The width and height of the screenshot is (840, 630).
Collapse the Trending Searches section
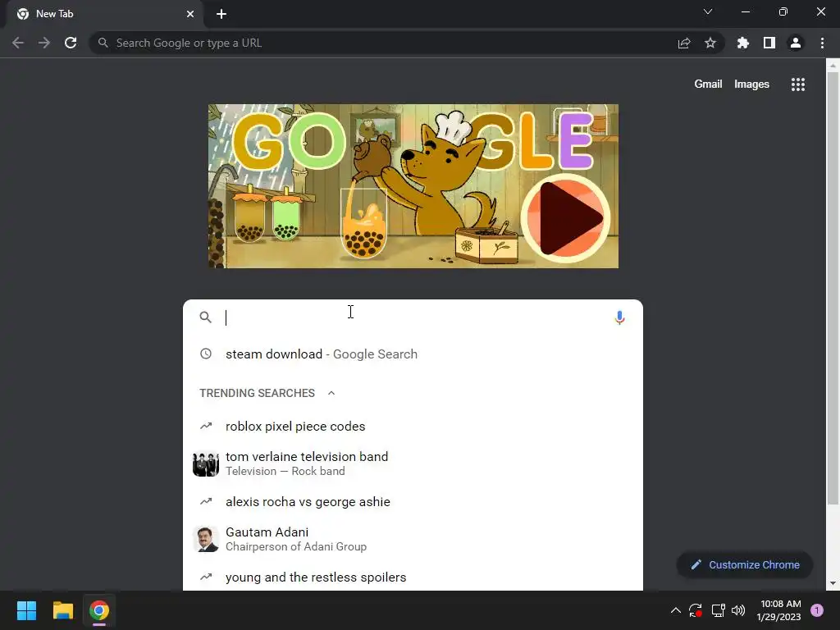(x=331, y=393)
